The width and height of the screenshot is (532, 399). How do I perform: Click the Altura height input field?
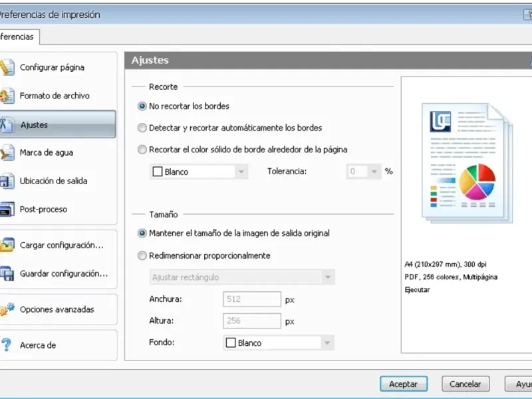click(x=252, y=321)
